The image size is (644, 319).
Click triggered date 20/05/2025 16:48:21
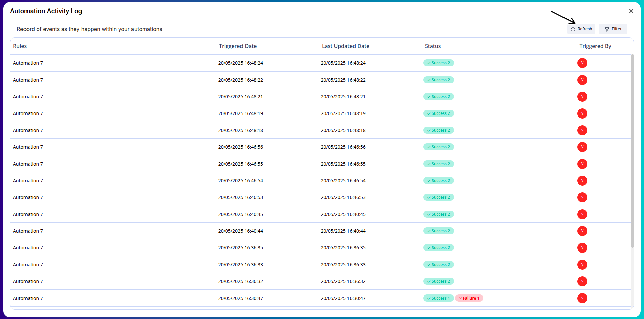coord(240,97)
